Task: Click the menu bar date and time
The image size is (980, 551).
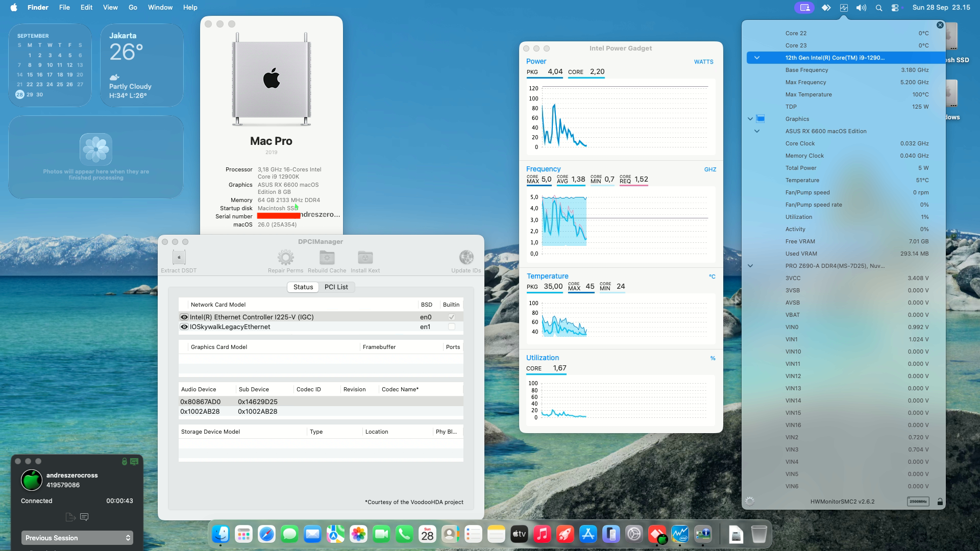Action: 941,8
